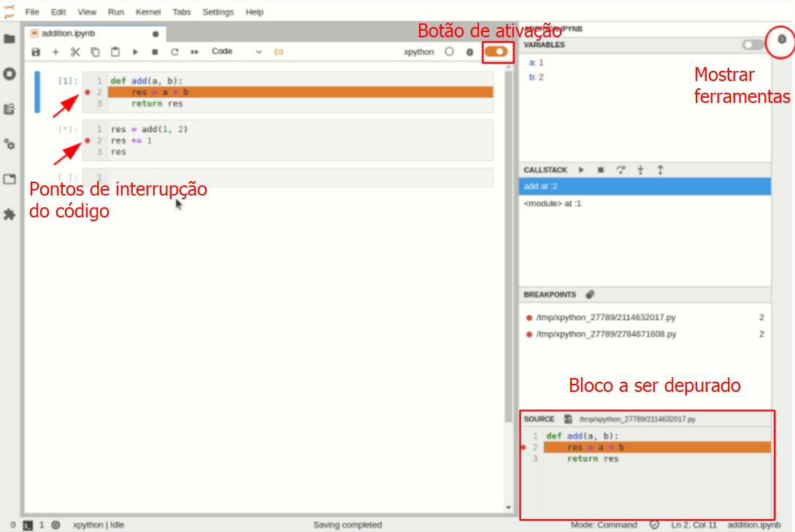Save the notebook with the floppy disk icon
The height and width of the screenshot is (532, 795).
(x=36, y=52)
